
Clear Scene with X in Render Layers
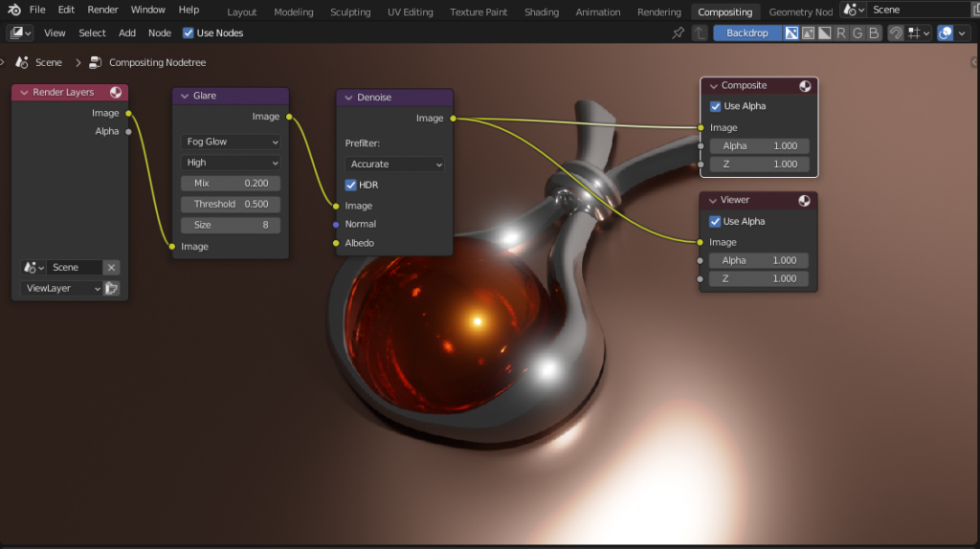point(111,268)
